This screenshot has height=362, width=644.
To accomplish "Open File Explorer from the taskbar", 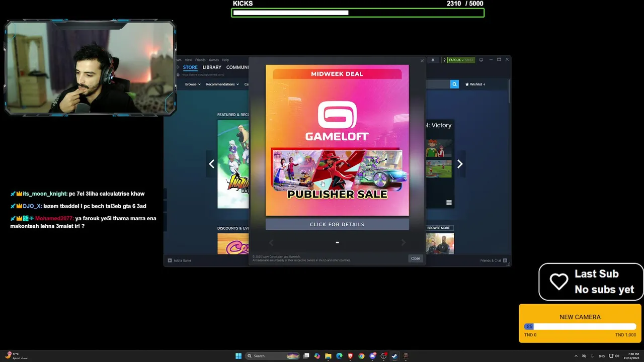I will [328, 356].
